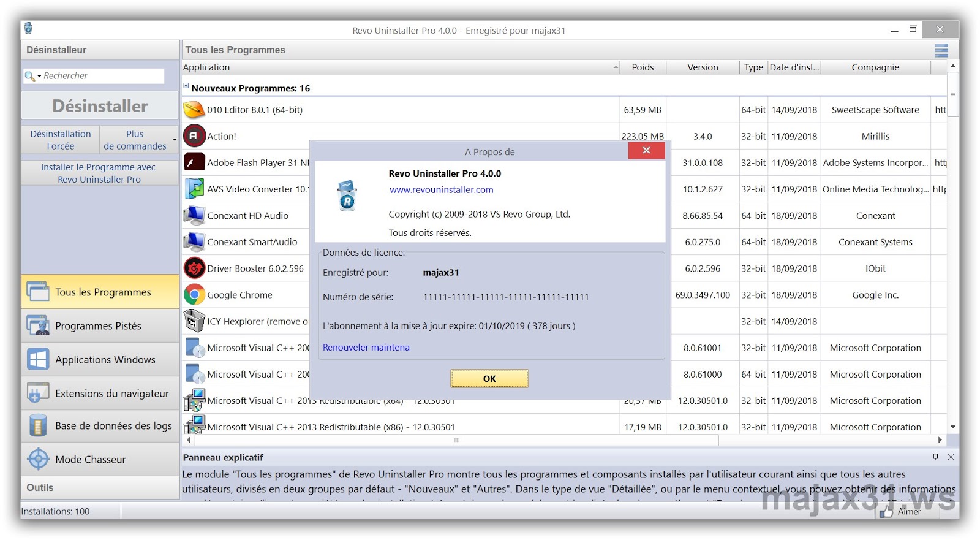Click the Tous les Programmes sidebar icon
980x540 pixels.
pos(38,292)
